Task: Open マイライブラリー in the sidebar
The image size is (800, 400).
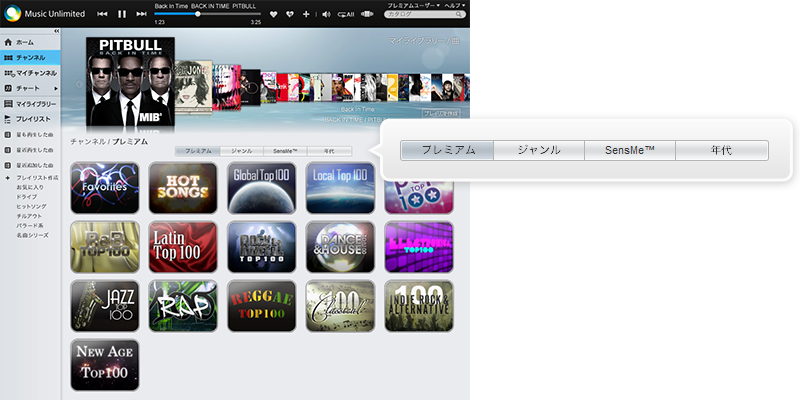Action: (35, 103)
